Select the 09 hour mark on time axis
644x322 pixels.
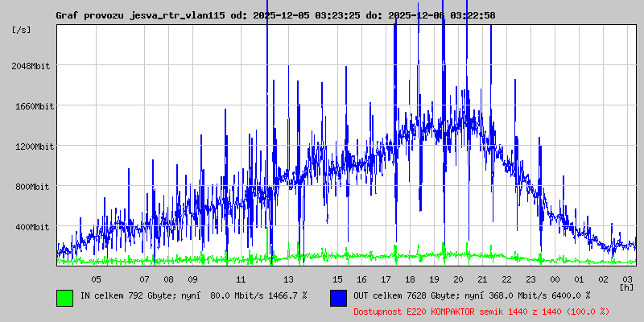point(192,279)
